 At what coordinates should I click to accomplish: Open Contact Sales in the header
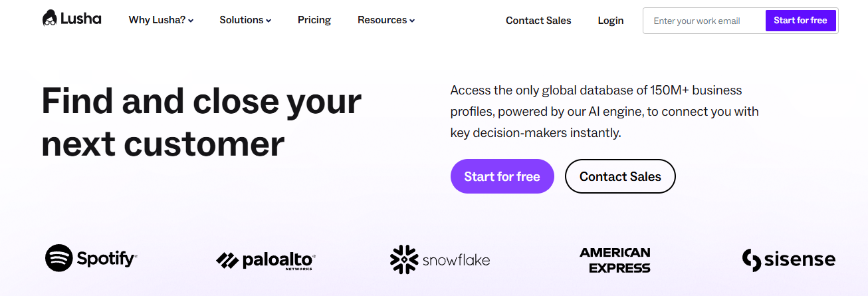[538, 21]
